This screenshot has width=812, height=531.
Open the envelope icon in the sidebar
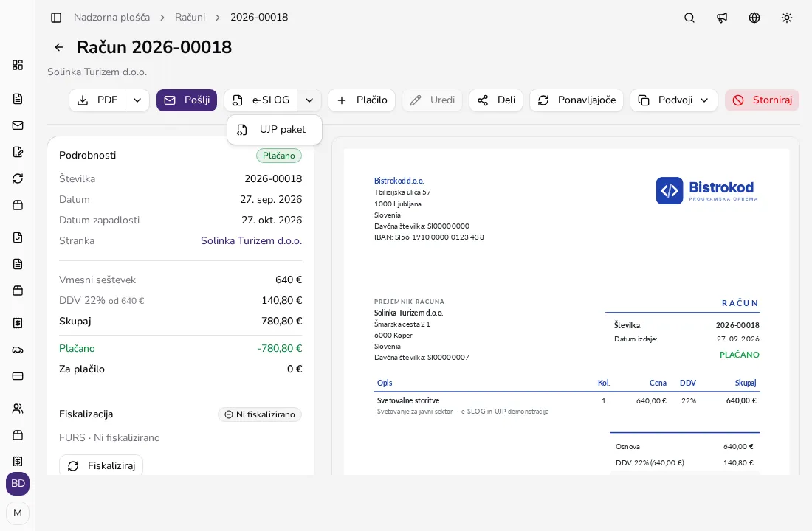pyautogui.click(x=18, y=125)
